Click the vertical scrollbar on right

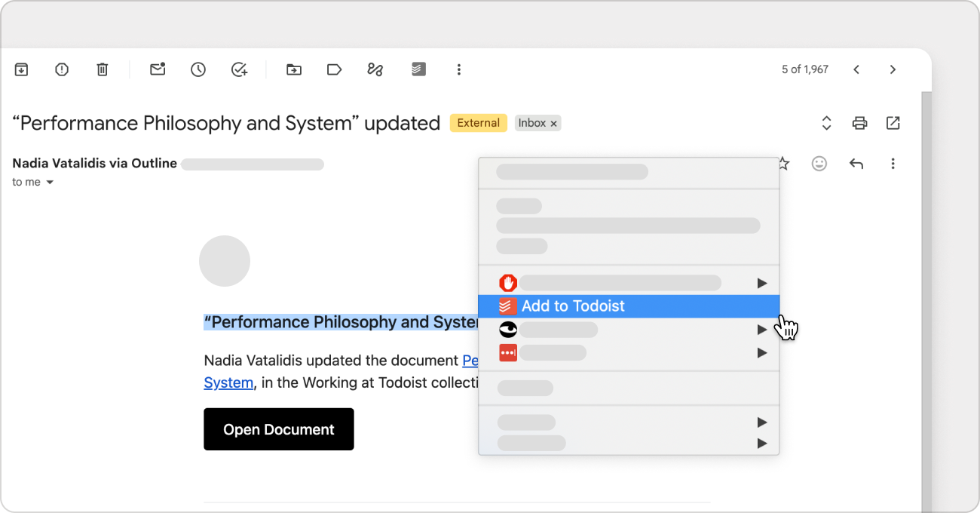pos(927,302)
